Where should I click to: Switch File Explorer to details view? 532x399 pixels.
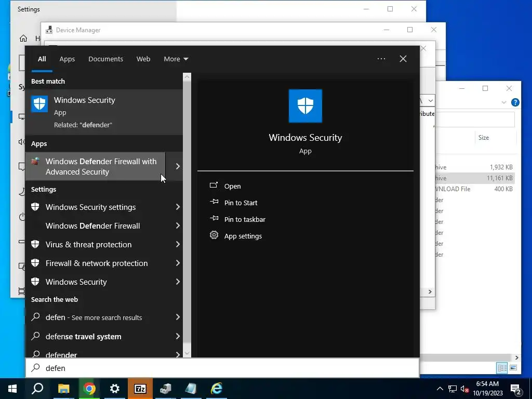502,368
